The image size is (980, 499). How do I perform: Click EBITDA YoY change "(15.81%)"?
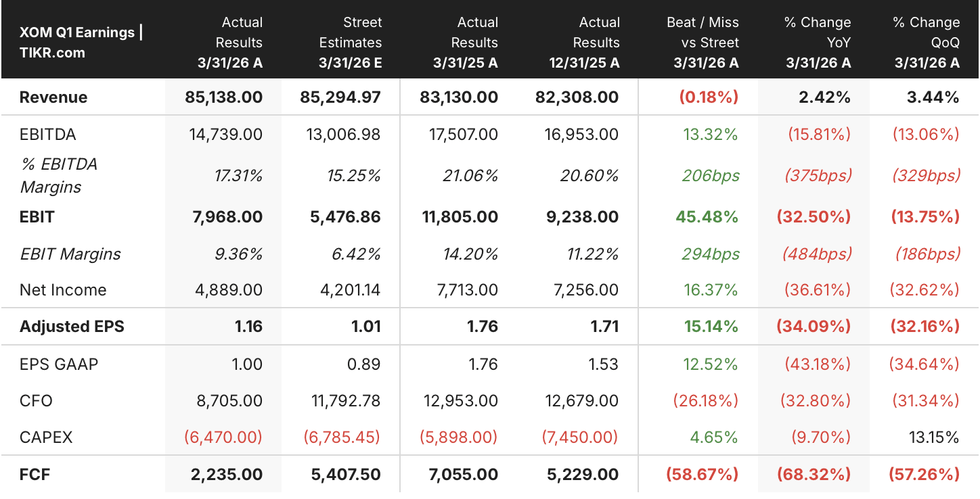pyautogui.click(x=820, y=135)
